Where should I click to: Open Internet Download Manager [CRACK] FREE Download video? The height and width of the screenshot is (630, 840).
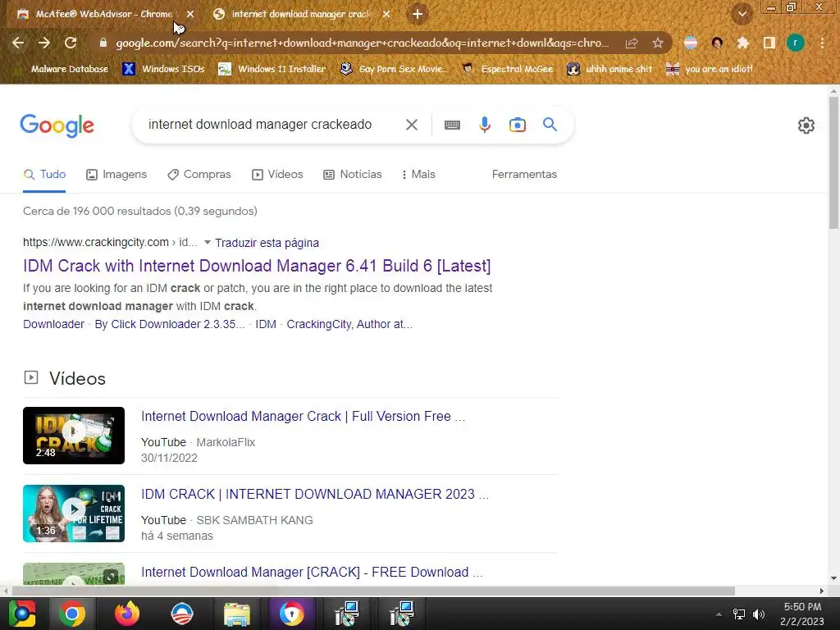point(313,572)
